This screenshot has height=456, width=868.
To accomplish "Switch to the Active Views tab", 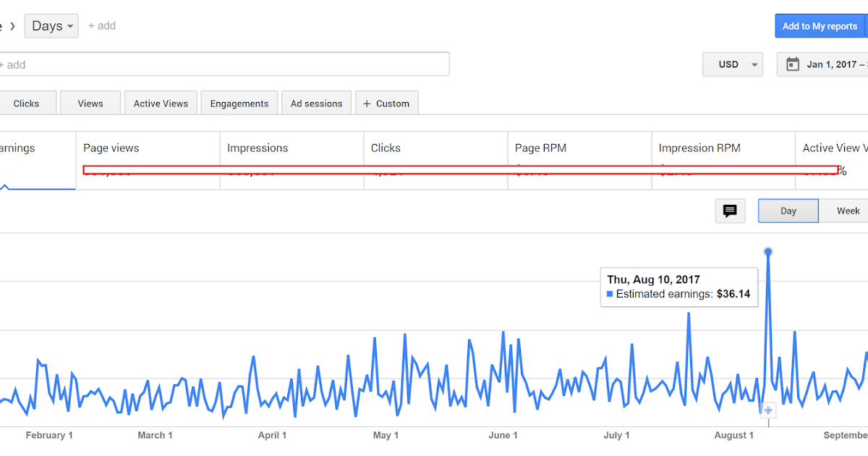I will [x=161, y=104].
